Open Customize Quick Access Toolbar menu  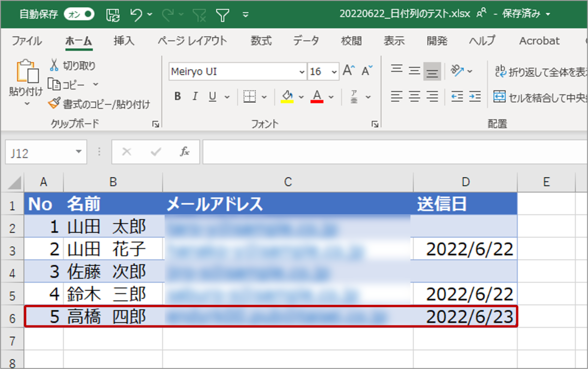(x=245, y=15)
